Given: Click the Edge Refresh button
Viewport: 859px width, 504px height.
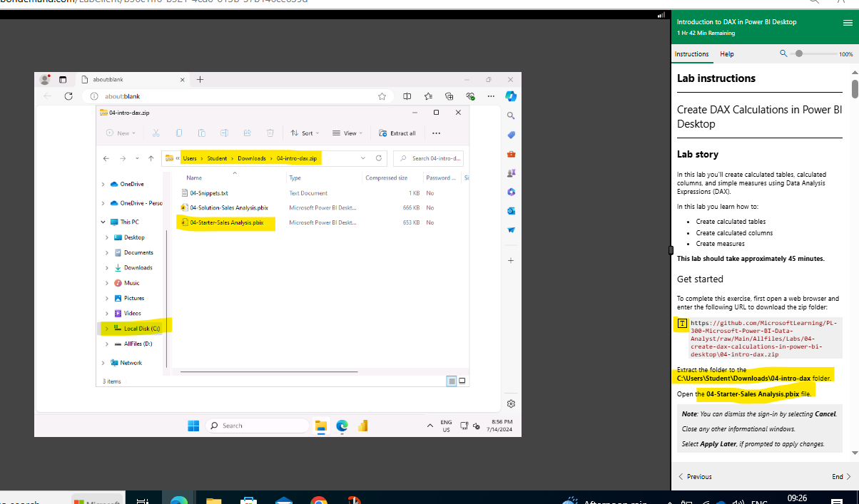Looking at the screenshot, I should [x=68, y=96].
